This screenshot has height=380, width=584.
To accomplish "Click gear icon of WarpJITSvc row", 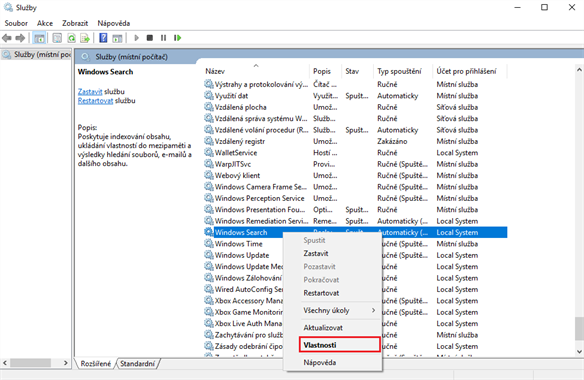I will point(209,164).
